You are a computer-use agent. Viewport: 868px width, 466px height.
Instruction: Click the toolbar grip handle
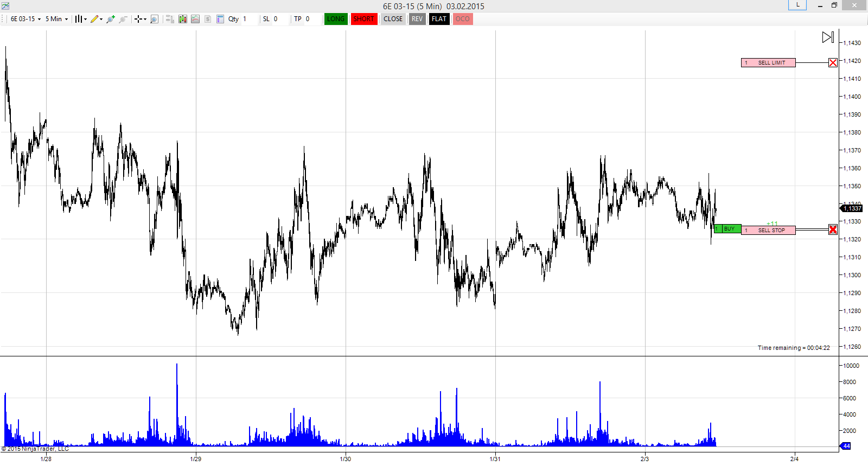click(3, 19)
